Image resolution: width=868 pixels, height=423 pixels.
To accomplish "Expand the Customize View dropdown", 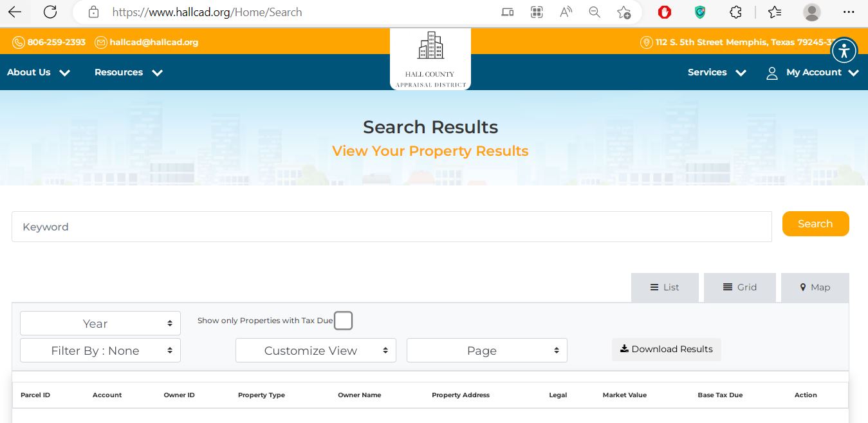I will pyautogui.click(x=315, y=351).
